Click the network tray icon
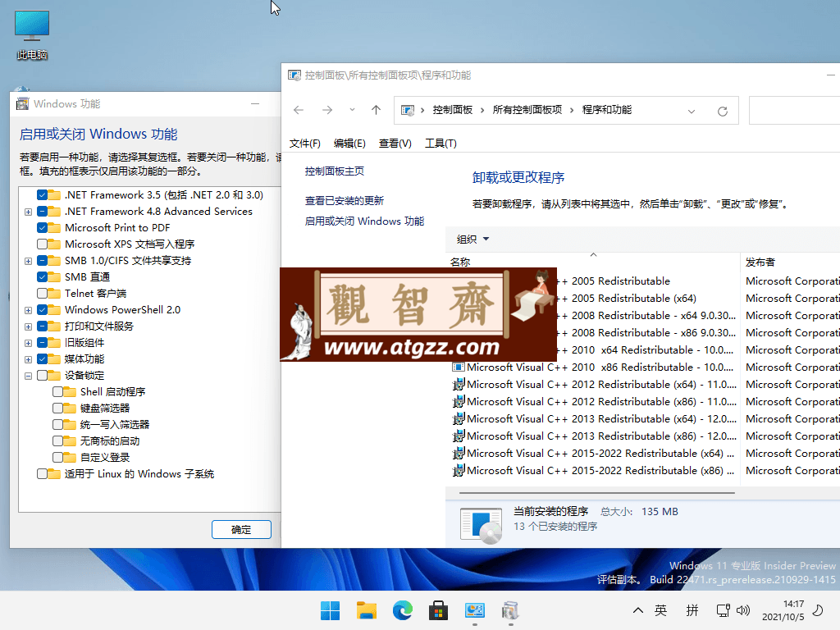This screenshot has width=840, height=630. pos(724,610)
